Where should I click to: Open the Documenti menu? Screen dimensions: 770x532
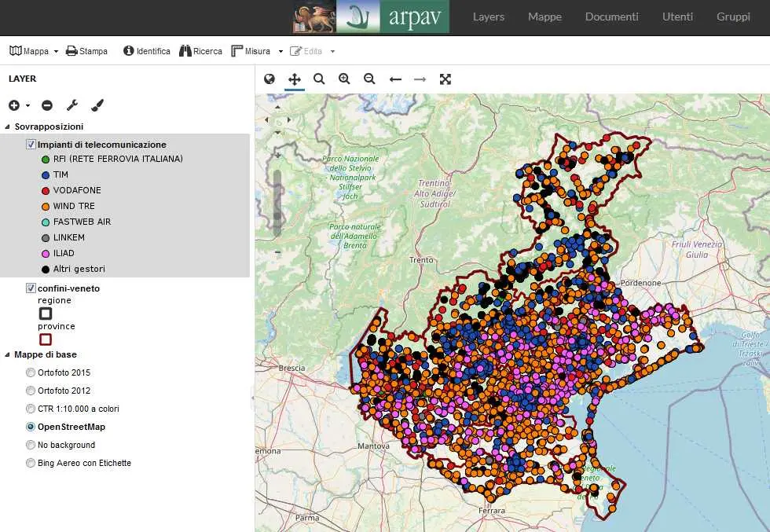[611, 17]
